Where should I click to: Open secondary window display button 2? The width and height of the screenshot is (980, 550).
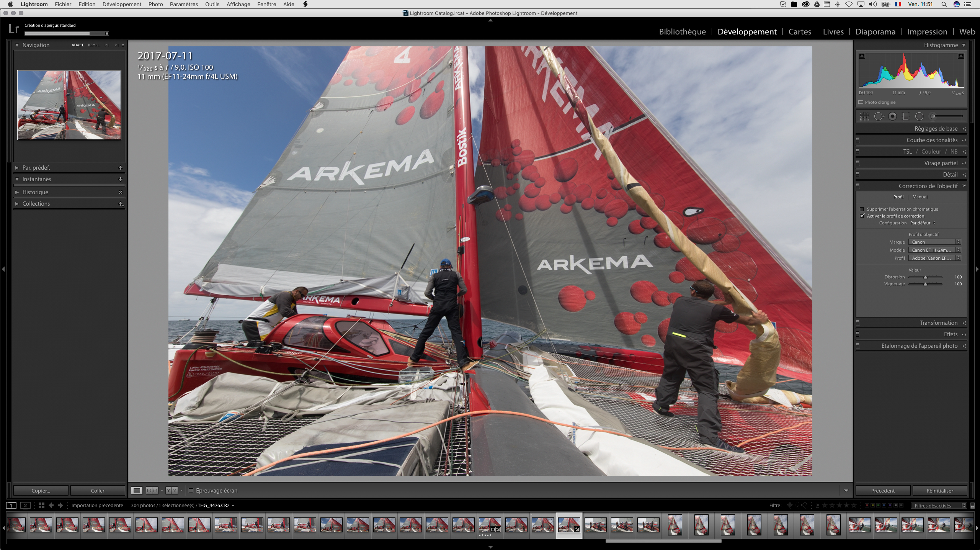click(x=25, y=506)
